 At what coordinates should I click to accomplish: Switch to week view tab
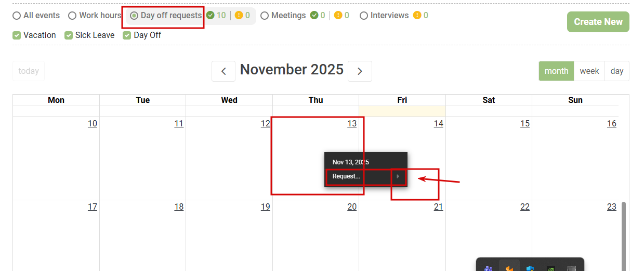click(x=589, y=71)
